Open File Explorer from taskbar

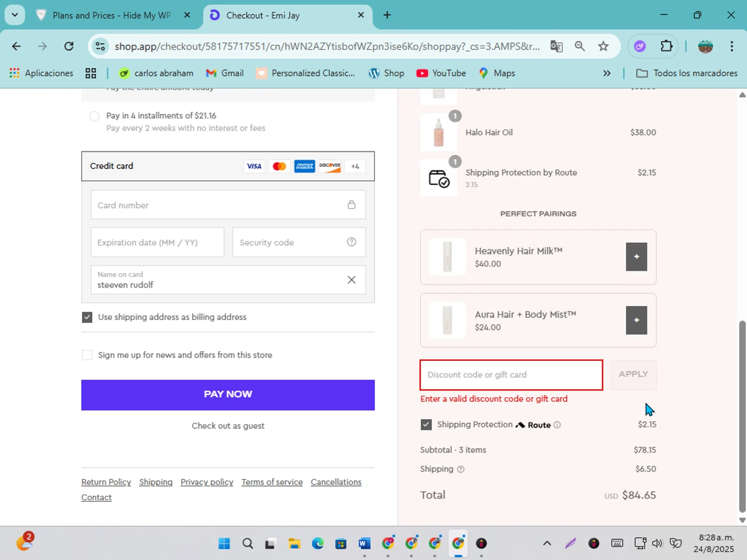tap(294, 543)
